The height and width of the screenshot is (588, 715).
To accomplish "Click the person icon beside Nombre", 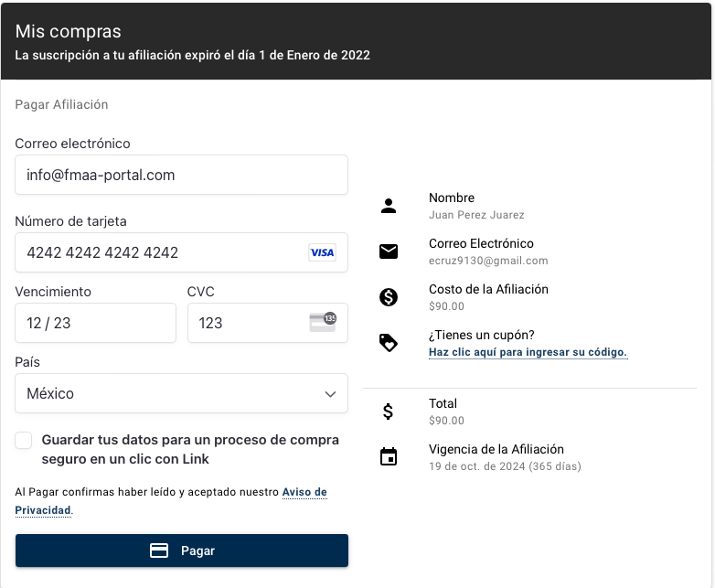I will 388,206.
